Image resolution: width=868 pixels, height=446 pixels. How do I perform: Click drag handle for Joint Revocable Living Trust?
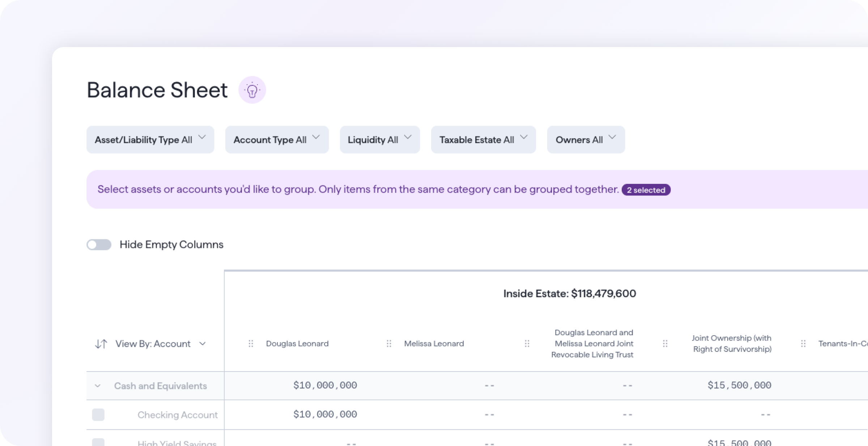click(527, 344)
